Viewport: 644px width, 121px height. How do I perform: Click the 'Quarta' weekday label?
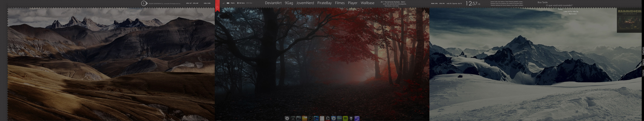coord(455,3)
